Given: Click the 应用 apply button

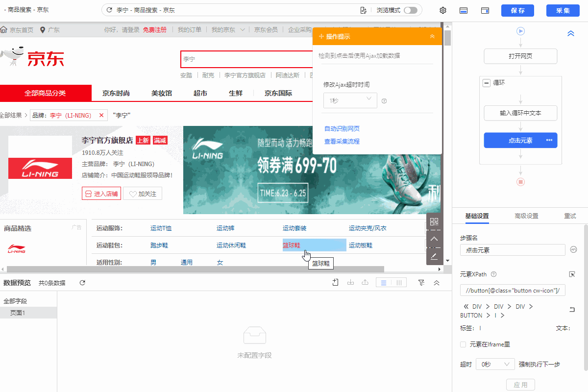Looking at the screenshot, I should (520, 385).
